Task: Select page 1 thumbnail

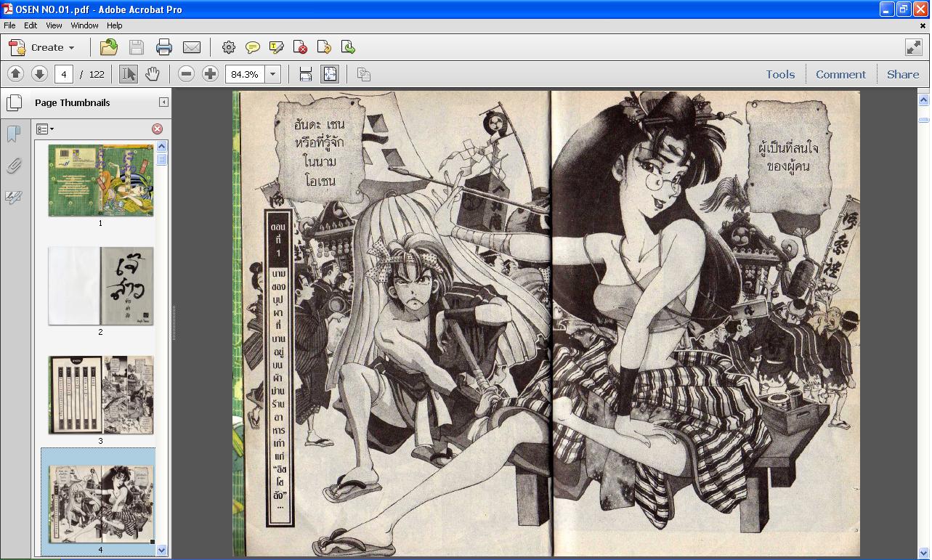Action: click(x=101, y=180)
